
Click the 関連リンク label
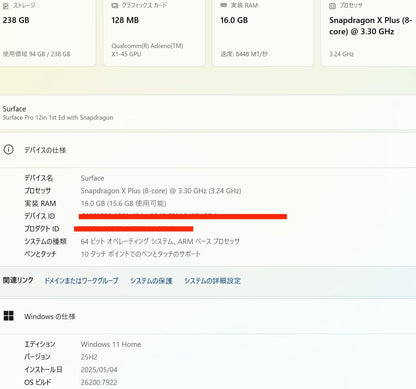[x=18, y=280]
